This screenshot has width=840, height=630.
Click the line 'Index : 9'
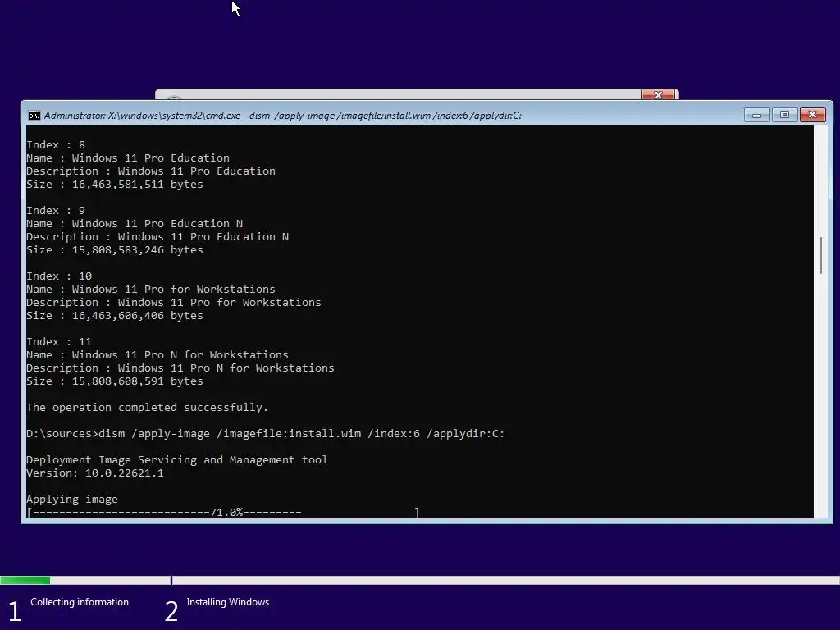click(56, 211)
